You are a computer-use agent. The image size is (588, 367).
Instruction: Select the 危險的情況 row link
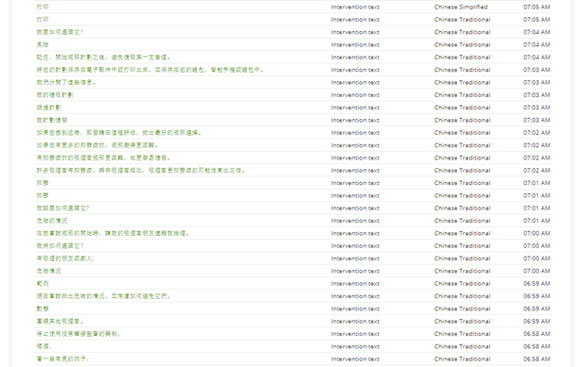tap(52, 221)
